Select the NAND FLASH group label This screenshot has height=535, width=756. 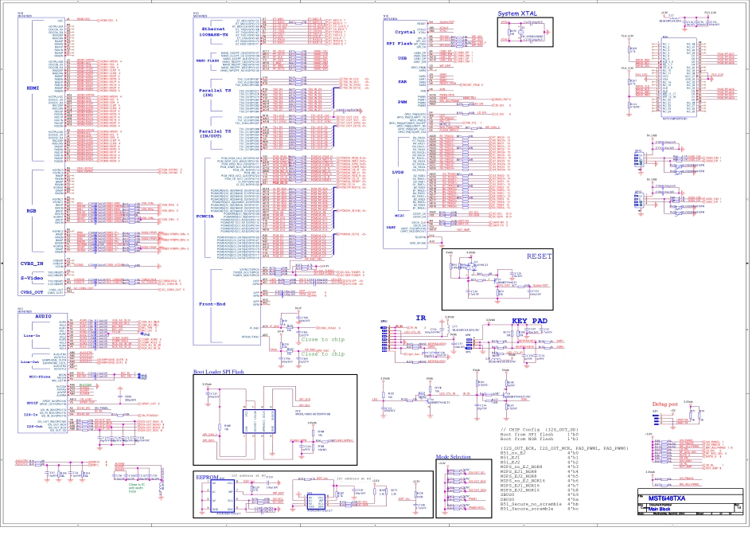tap(212, 60)
